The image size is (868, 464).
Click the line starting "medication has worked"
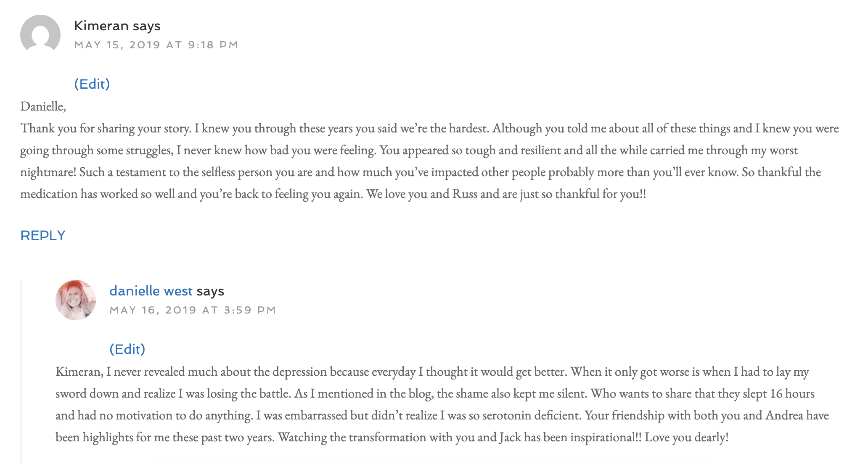pos(333,194)
